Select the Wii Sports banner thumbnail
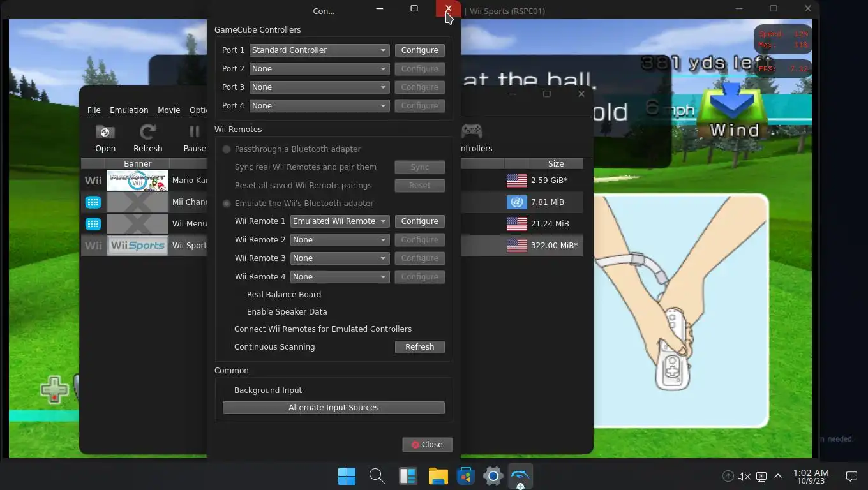The image size is (868, 490). 137,246
